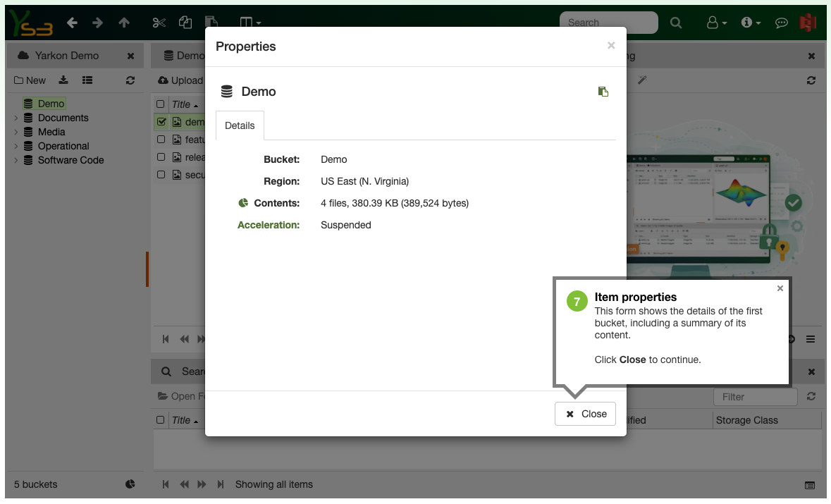Expand the Documents bucket tree node
The width and height of the screenshot is (831, 504).
16,118
